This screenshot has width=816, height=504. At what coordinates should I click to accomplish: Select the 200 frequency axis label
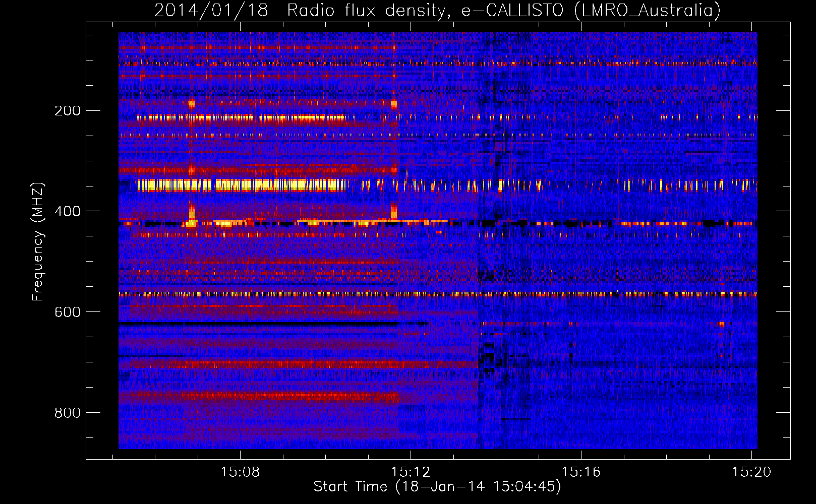click(68, 111)
